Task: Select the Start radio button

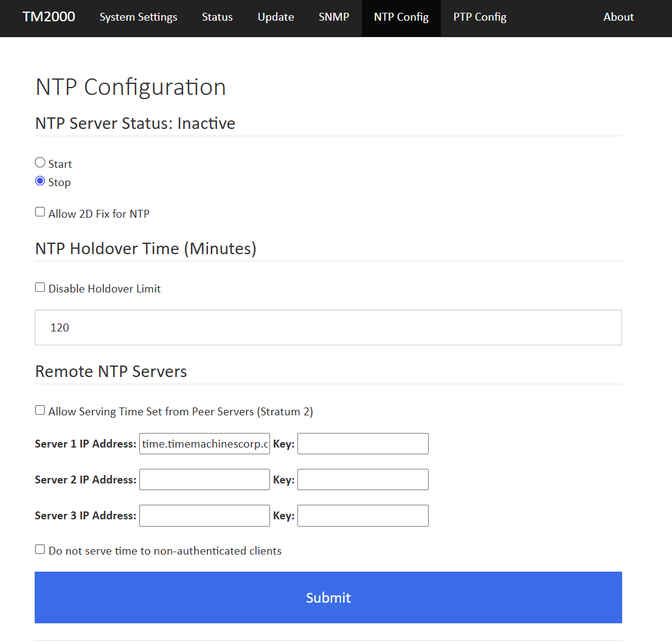Action: click(x=40, y=162)
